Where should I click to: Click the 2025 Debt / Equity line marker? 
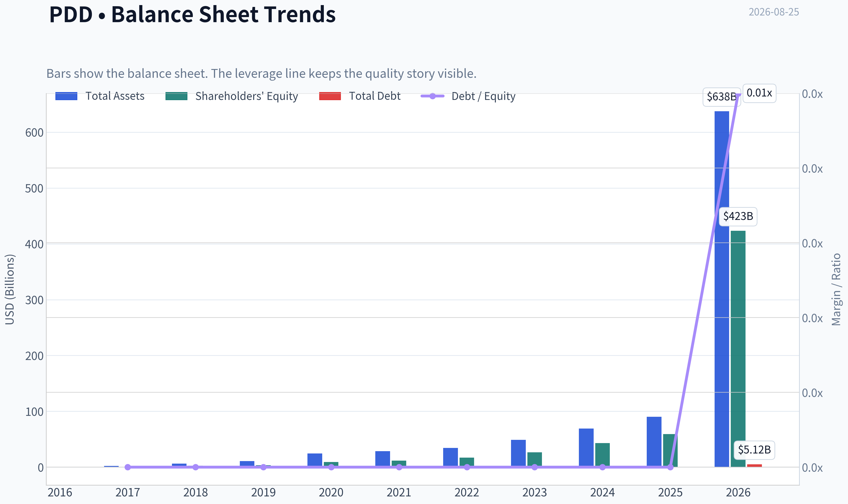(670, 467)
